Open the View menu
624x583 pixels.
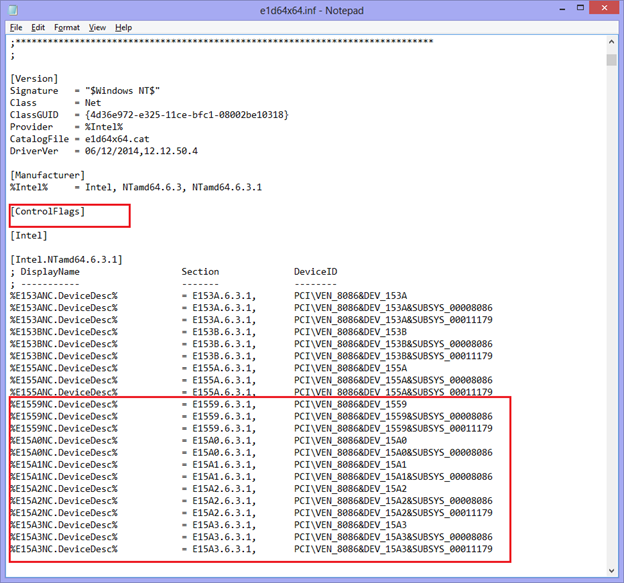coord(97,28)
